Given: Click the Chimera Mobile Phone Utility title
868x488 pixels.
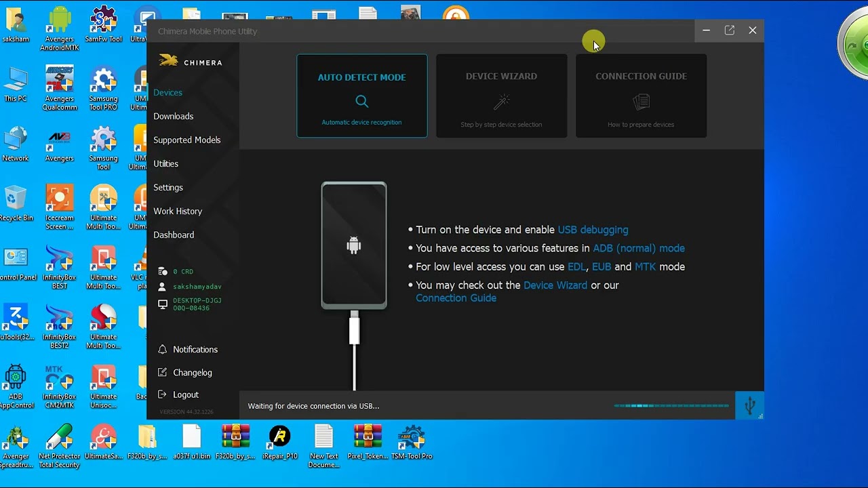Looking at the screenshot, I should (x=208, y=31).
